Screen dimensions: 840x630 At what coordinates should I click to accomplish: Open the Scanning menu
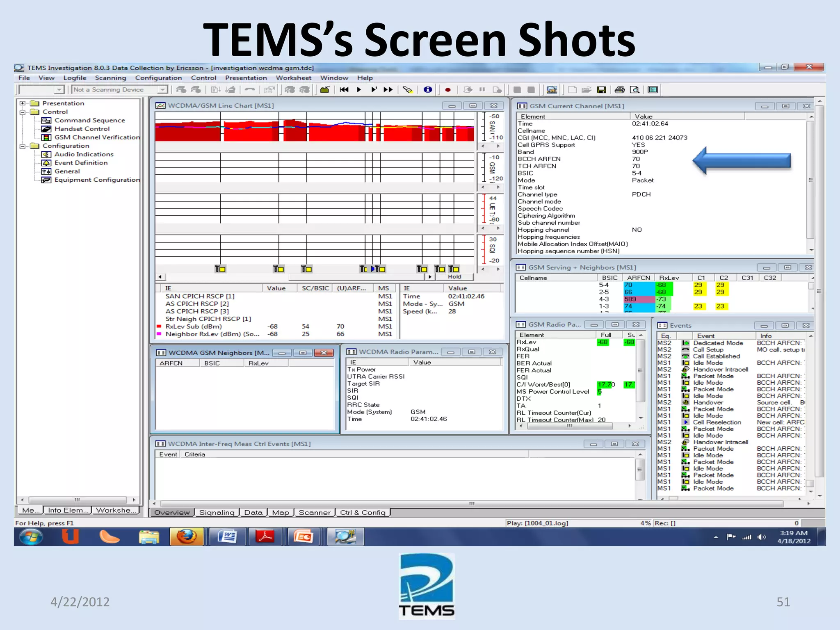coord(110,78)
